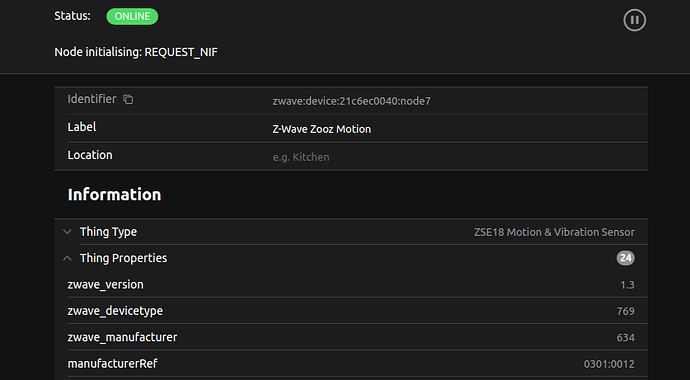The height and width of the screenshot is (380, 690).
Task: Click the identifier value zwave:device:21c6ec0040:node7
Action: [x=352, y=101]
